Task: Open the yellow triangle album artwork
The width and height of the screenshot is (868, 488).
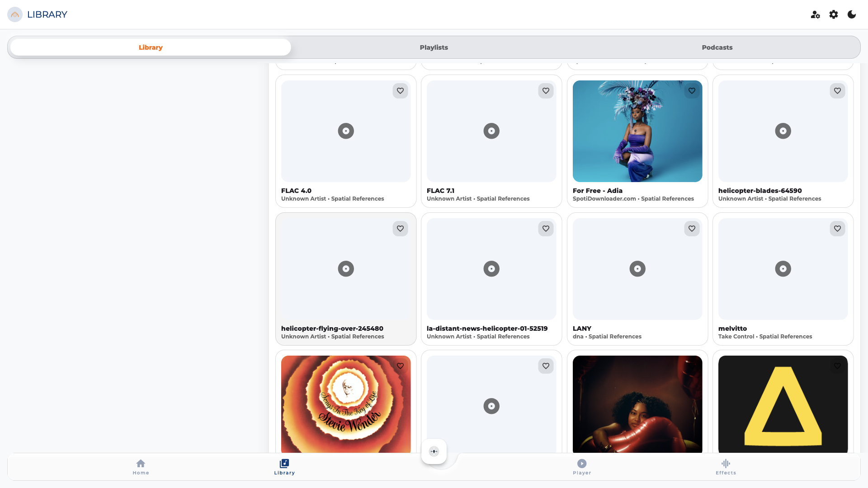Action: [x=783, y=404]
